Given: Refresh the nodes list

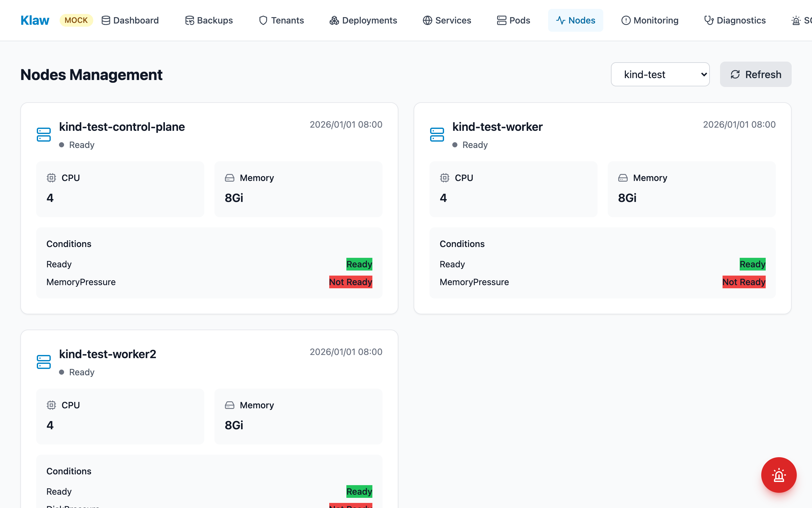Looking at the screenshot, I should pos(756,74).
